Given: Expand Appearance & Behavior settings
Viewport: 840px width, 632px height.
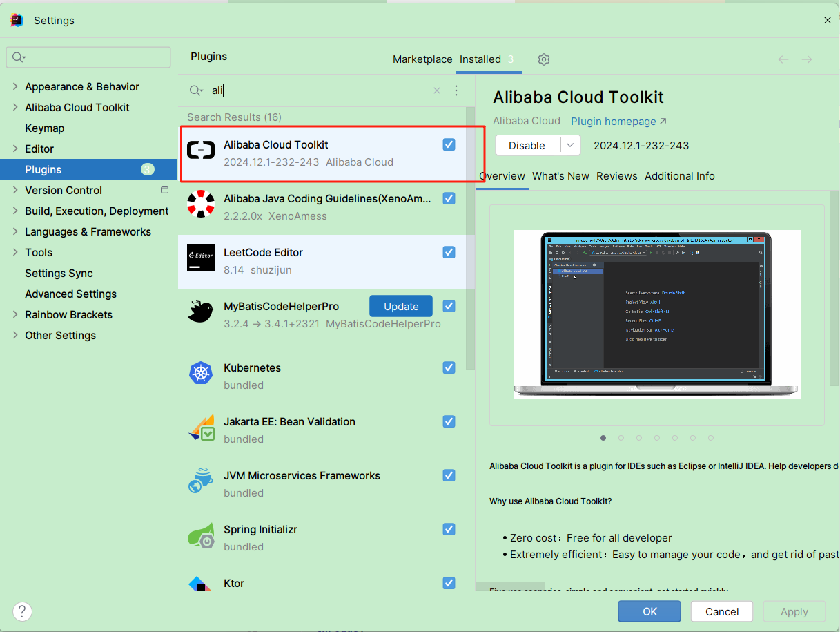Looking at the screenshot, I should 16,86.
